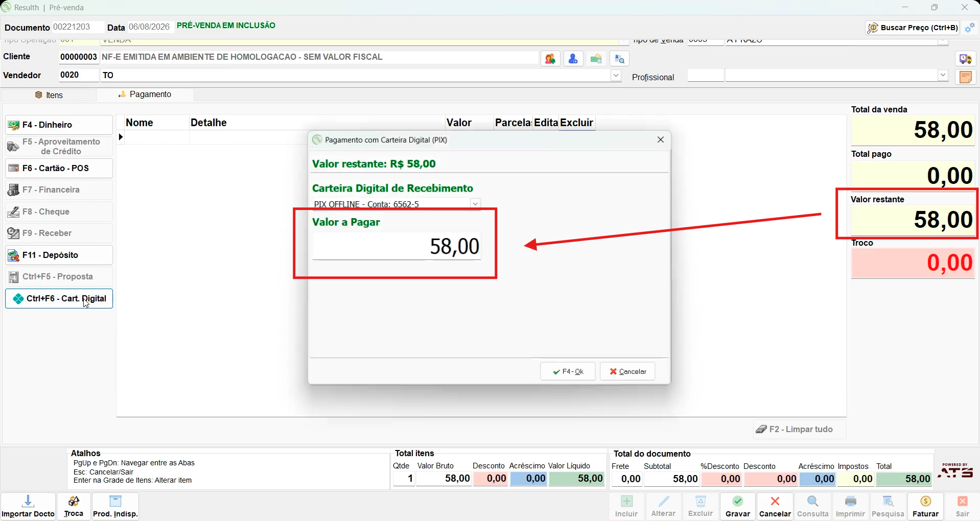Open the Itens tab

point(49,95)
